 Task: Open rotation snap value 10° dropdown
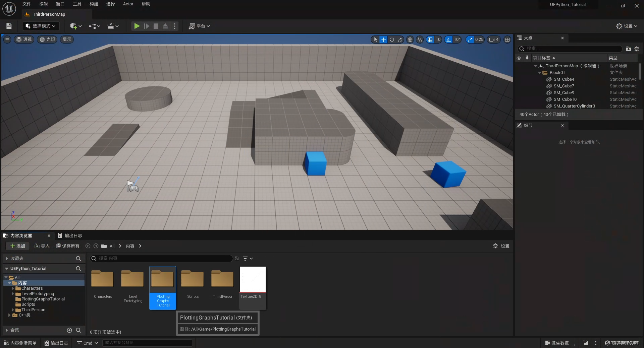(x=457, y=40)
